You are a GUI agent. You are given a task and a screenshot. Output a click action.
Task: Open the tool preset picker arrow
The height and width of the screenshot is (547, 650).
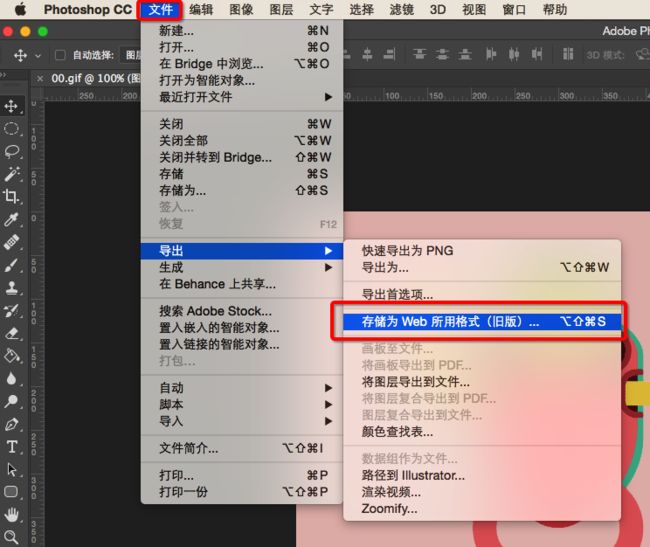coord(38,56)
